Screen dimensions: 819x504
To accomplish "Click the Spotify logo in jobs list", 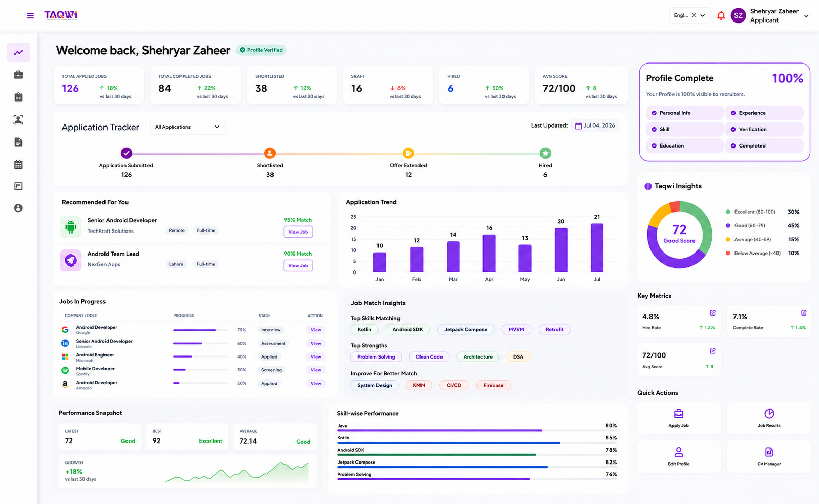I will click(x=65, y=370).
